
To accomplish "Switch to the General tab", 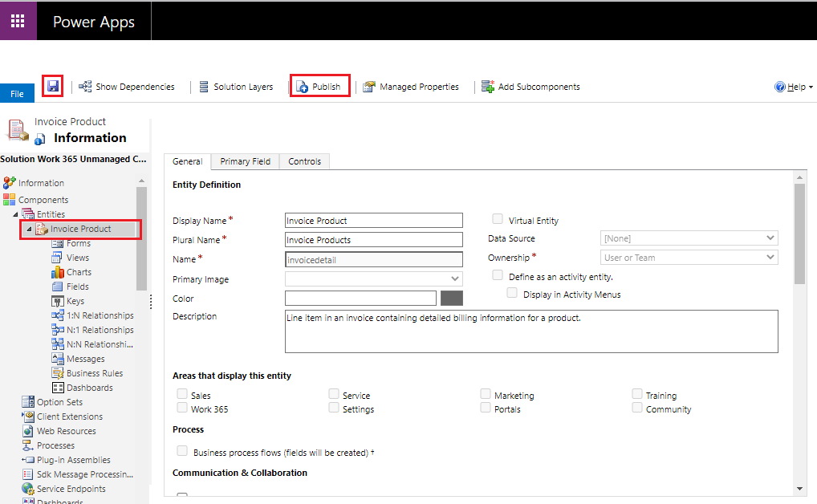I will pyautogui.click(x=188, y=161).
